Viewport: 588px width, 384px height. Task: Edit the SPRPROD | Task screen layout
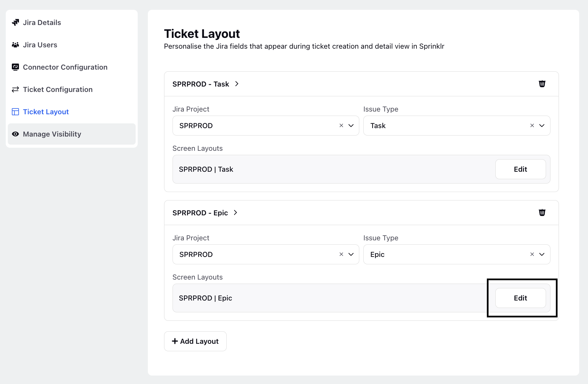[x=521, y=169]
